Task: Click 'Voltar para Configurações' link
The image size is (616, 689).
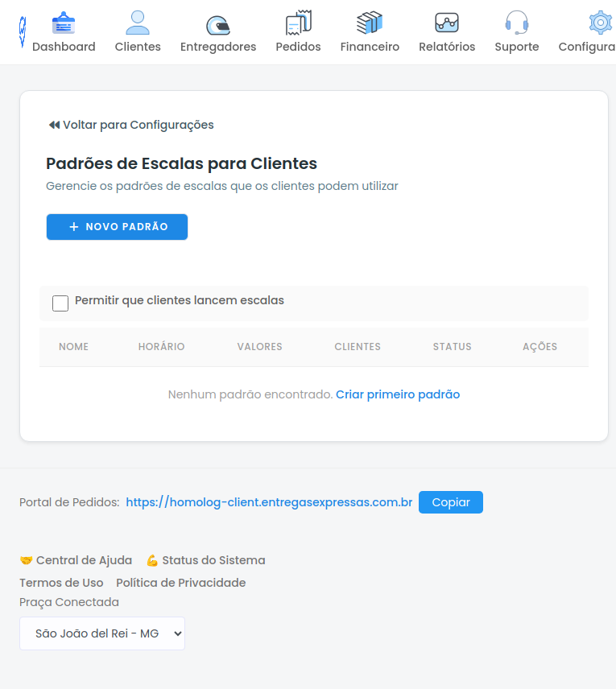Action: click(129, 125)
